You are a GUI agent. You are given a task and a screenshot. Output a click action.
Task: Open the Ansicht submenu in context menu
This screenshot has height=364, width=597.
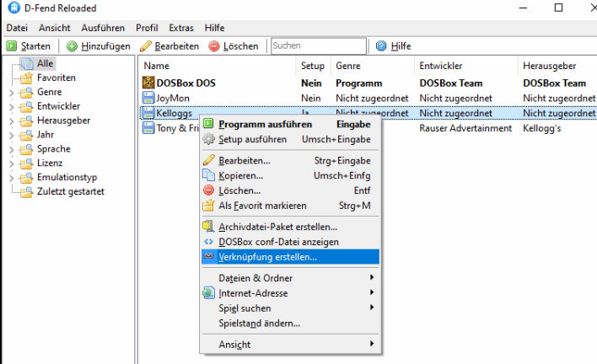coord(234,345)
